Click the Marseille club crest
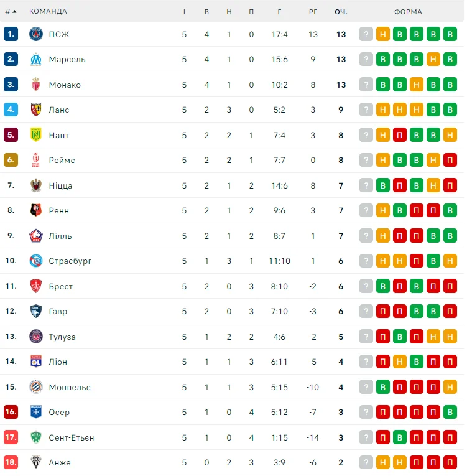467x476 pixels. [35, 59]
